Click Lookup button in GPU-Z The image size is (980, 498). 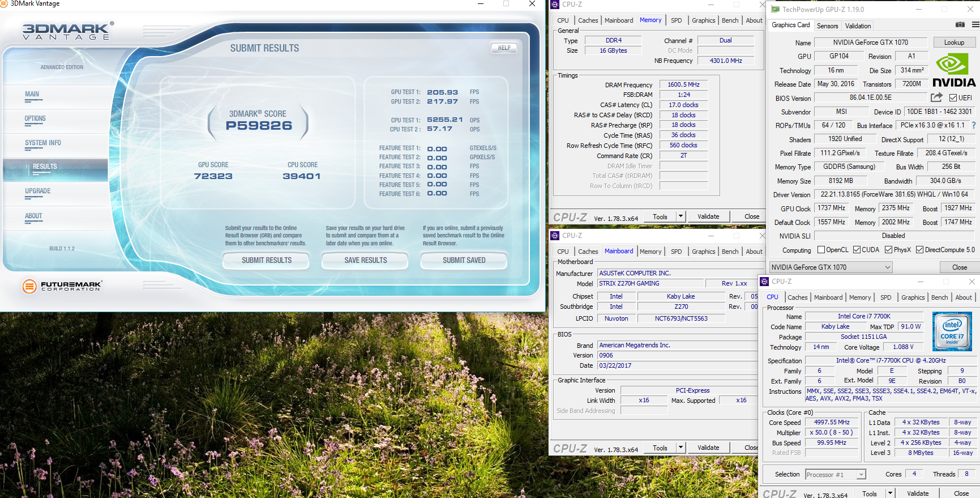954,42
